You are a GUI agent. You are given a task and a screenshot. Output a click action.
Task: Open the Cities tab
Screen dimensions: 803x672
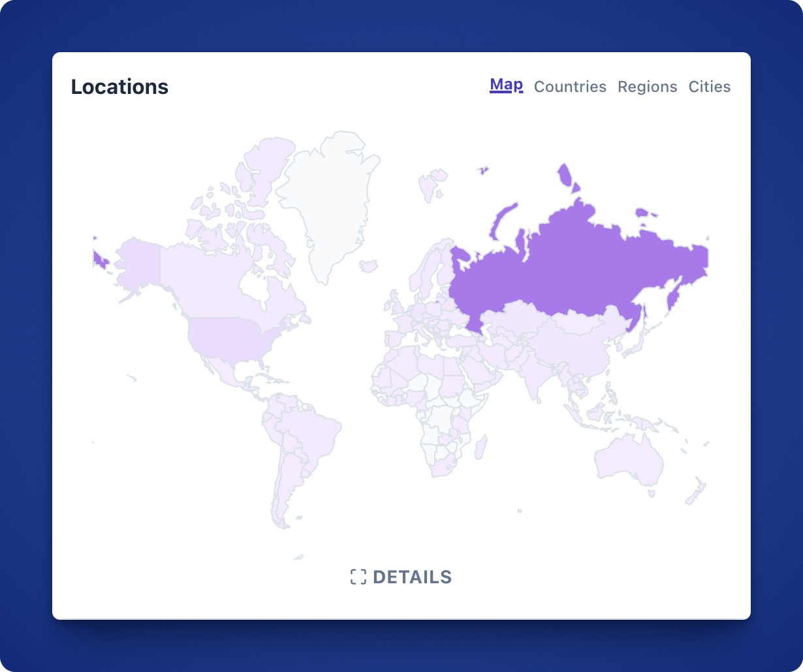coord(710,87)
